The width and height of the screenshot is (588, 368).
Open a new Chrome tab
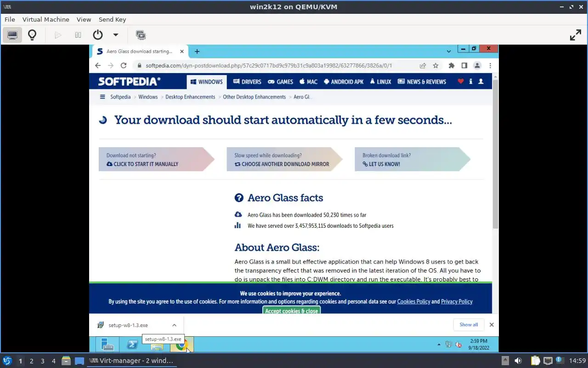click(197, 52)
